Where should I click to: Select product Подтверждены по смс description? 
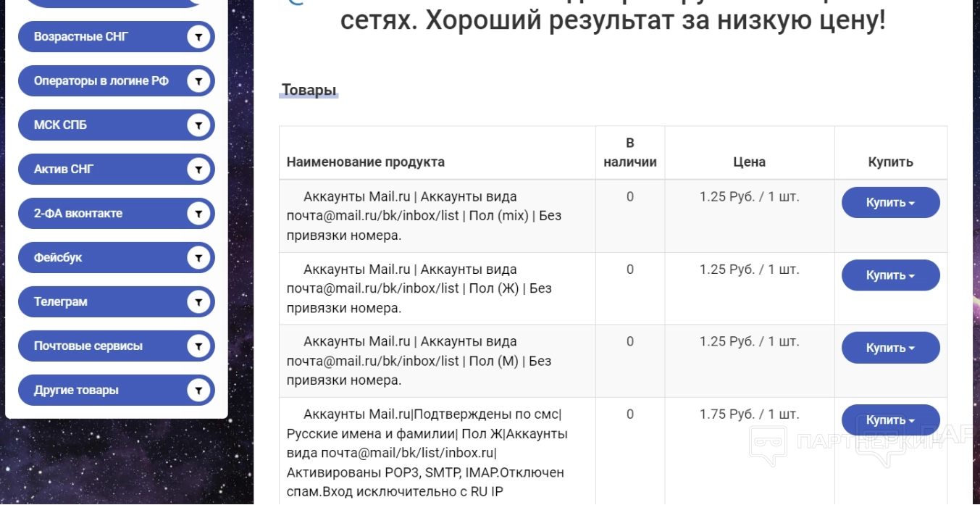click(x=427, y=453)
